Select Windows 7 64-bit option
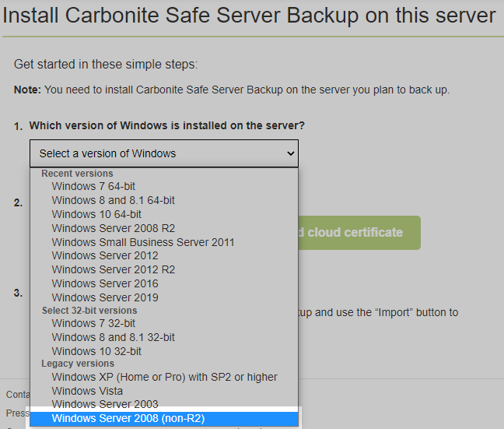The height and width of the screenshot is (429, 504). click(x=93, y=186)
